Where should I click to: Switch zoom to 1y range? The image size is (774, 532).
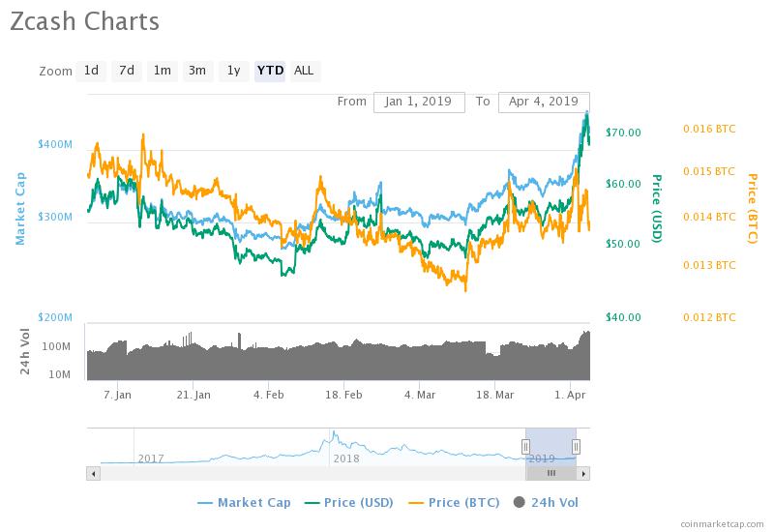233,71
